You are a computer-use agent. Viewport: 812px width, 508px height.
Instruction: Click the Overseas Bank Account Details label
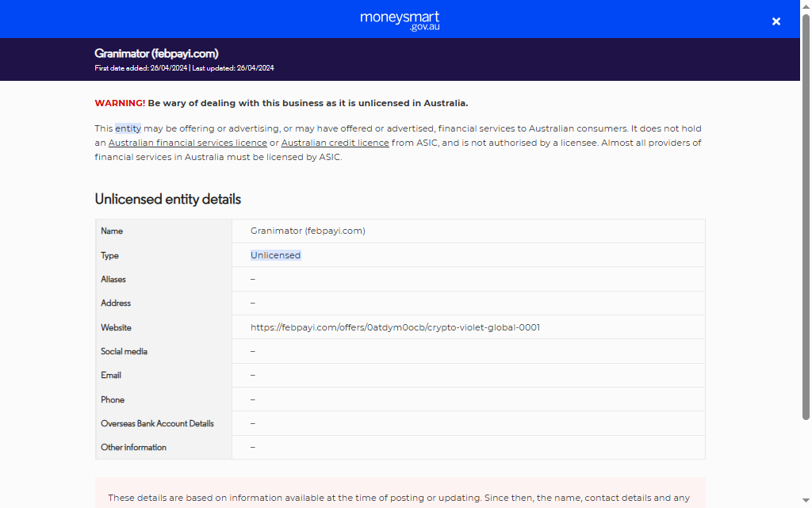click(157, 424)
